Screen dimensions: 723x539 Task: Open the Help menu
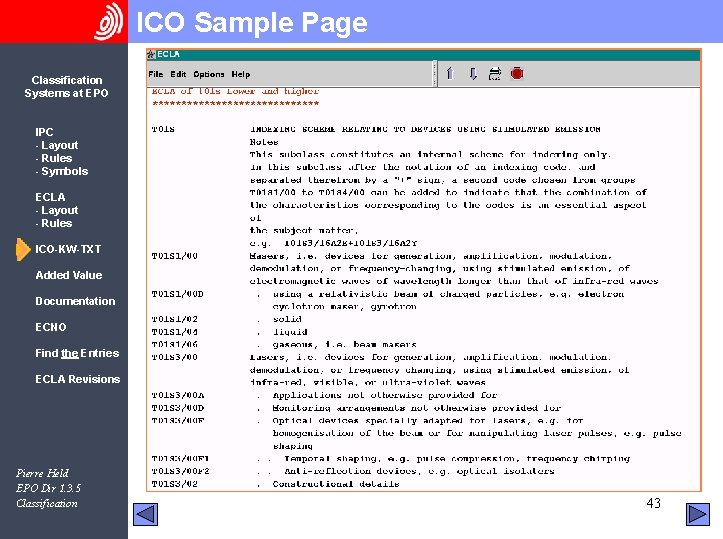pos(241,74)
